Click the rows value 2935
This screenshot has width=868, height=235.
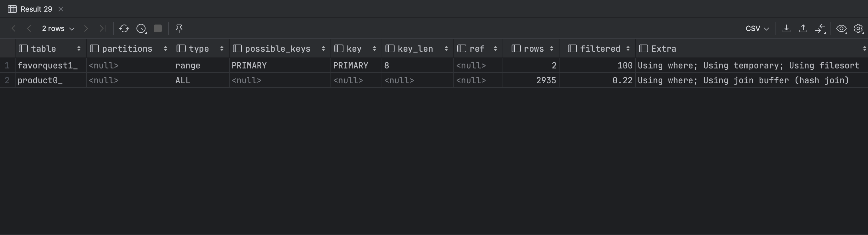point(531,80)
